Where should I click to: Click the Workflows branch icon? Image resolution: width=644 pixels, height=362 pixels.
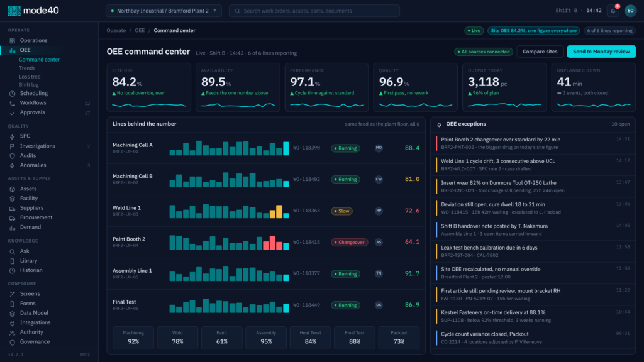(x=13, y=103)
